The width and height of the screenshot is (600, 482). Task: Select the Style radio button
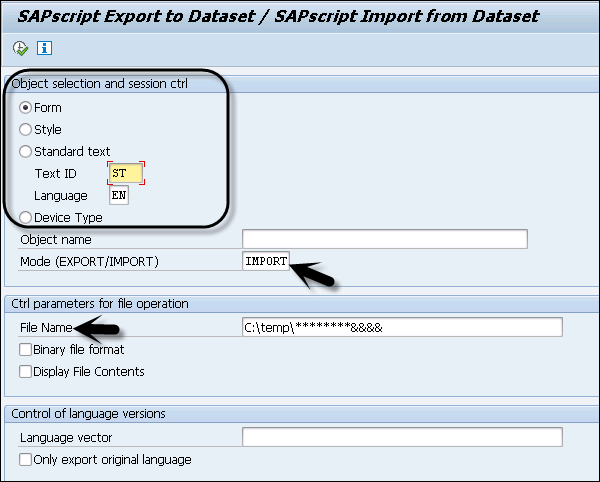[25, 130]
